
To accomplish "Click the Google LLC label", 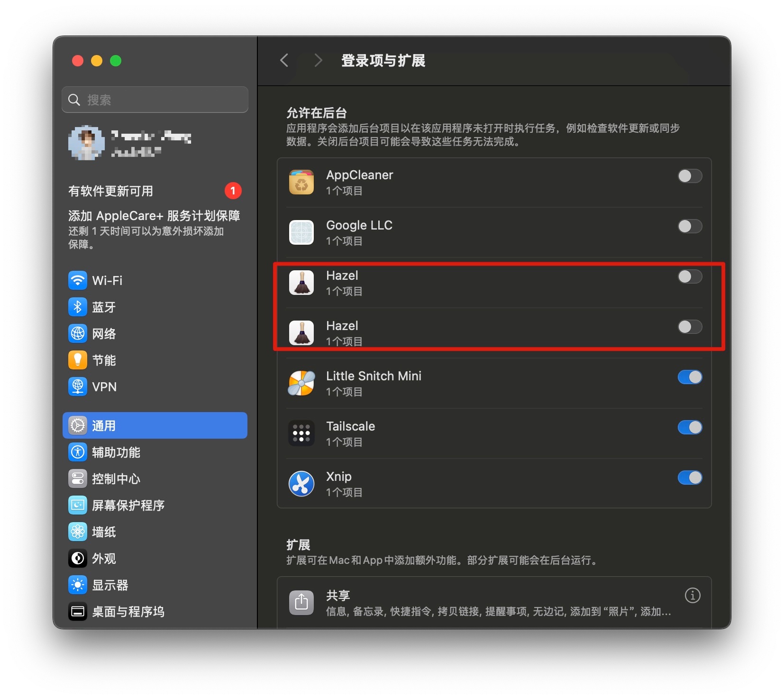I will tap(359, 225).
